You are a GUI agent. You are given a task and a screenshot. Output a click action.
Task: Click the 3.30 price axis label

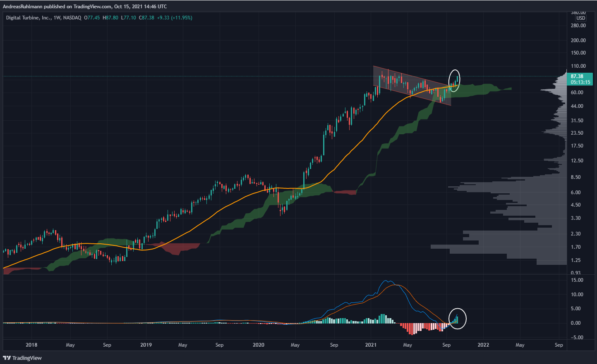click(x=576, y=218)
